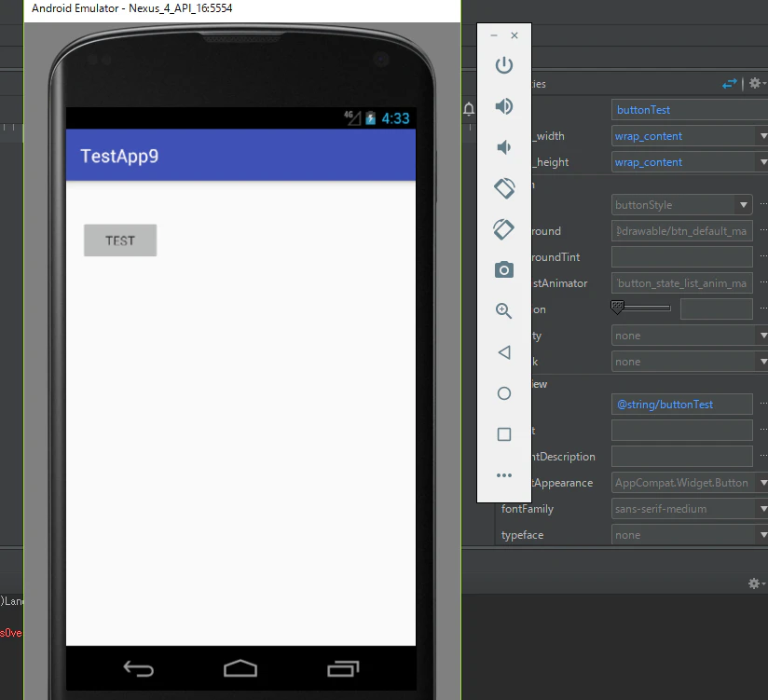Click the TestApp9 title in the action bar

pyautogui.click(x=119, y=157)
